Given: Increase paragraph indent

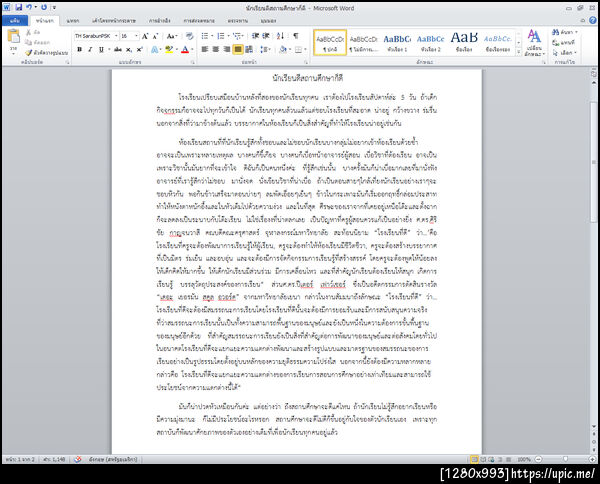Looking at the screenshot, I should (x=266, y=36).
